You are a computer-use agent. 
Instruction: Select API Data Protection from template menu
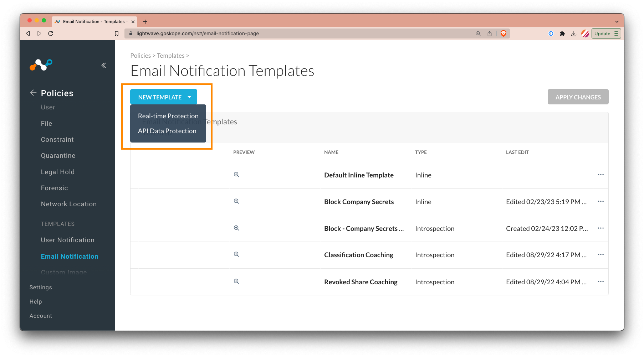[167, 131]
